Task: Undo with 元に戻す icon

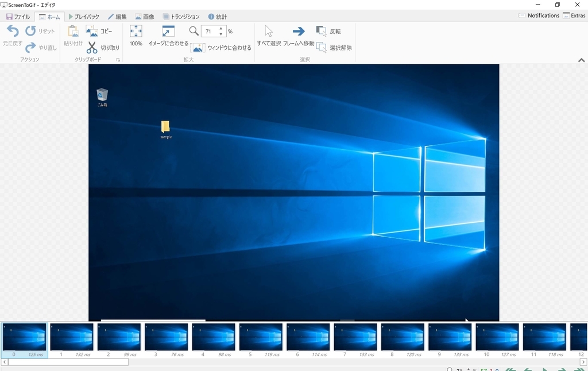Action: pos(13,31)
